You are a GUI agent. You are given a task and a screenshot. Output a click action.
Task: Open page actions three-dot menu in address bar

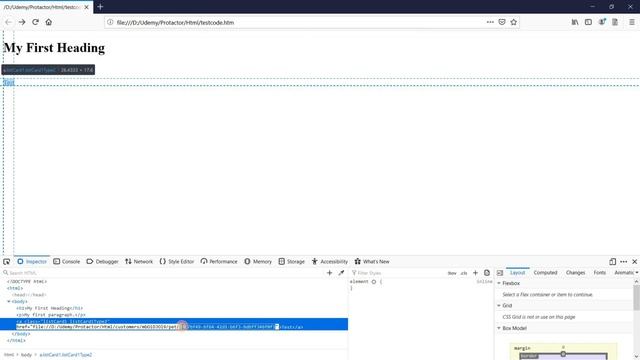490,22
